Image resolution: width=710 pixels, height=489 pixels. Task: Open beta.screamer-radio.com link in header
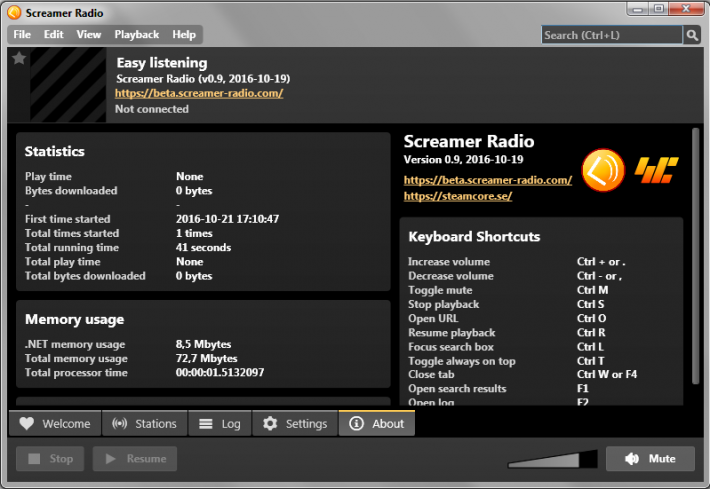coord(199,93)
